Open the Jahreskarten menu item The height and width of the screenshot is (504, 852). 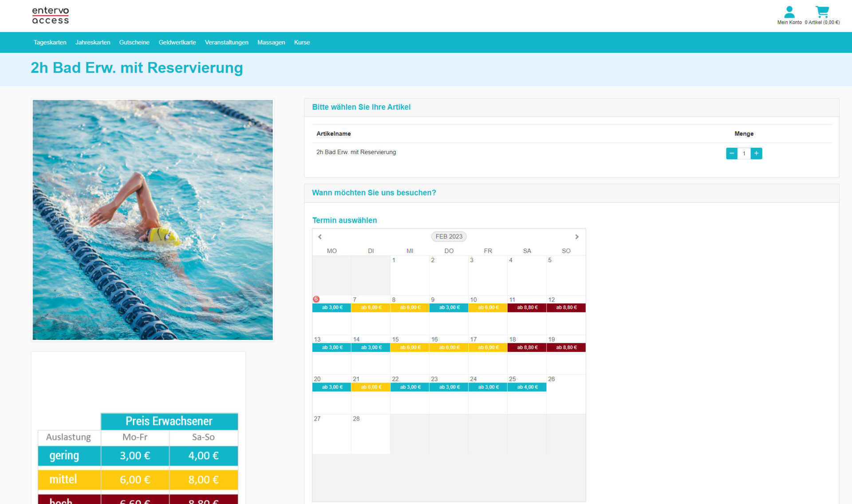pyautogui.click(x=93, y=43)
